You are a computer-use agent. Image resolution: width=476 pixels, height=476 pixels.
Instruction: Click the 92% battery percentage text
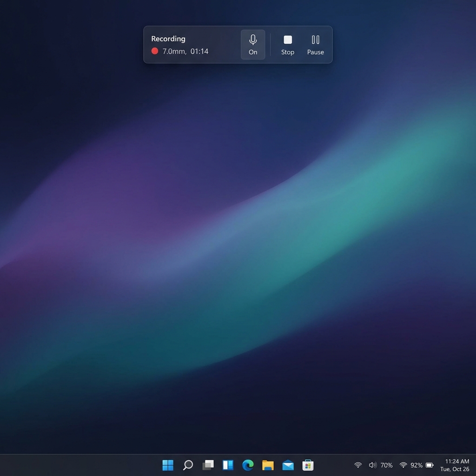pos(416,465)
